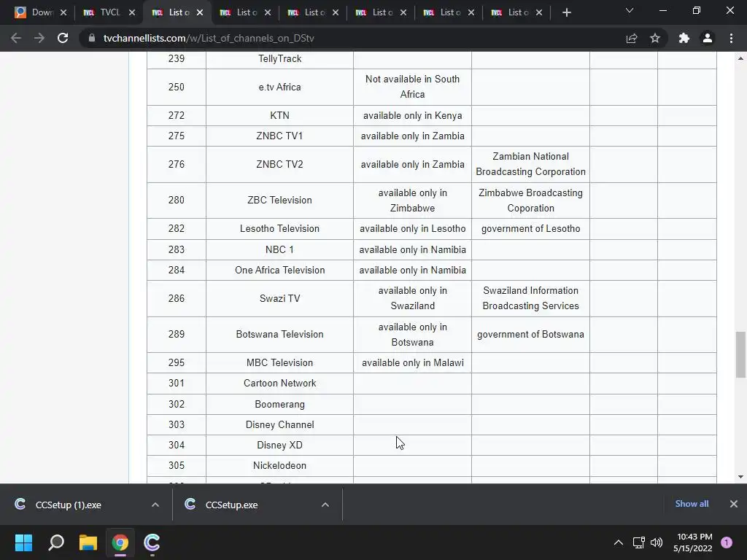Switch to the TVCL tab

pos(109,12)
